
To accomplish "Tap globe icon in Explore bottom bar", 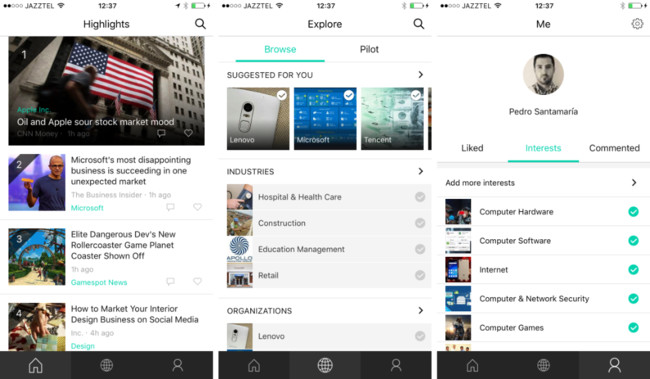I will [x=325, y=365].
